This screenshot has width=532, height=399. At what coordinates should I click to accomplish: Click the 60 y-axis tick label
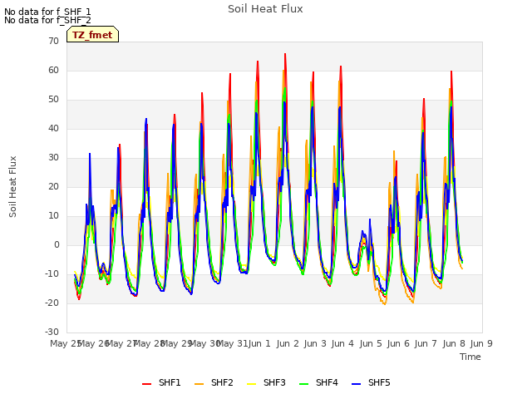coord(53,70)
